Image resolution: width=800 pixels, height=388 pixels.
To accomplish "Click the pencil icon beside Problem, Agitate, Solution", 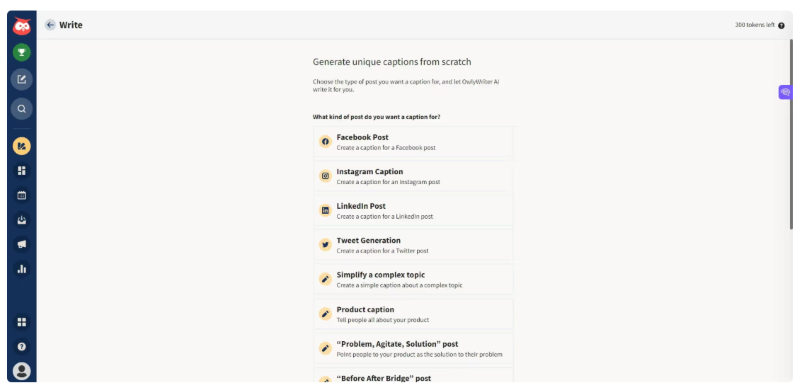I will [x=325, y=348].
